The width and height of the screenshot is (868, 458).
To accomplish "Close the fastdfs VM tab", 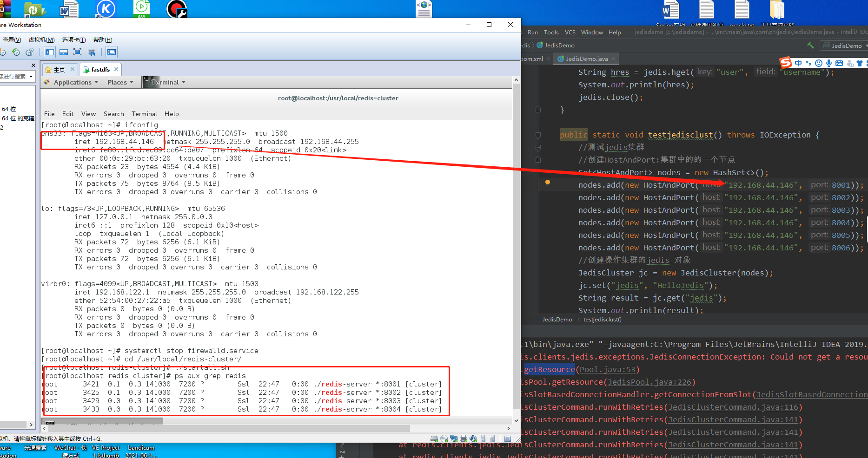I will pyautogui.click(x=116, y=69).
